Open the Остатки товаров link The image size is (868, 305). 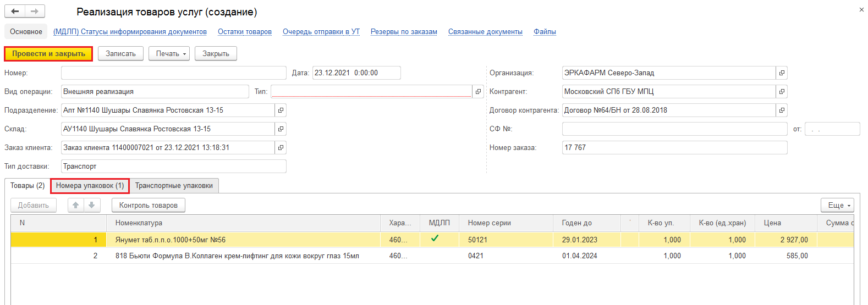click(245, 31)
